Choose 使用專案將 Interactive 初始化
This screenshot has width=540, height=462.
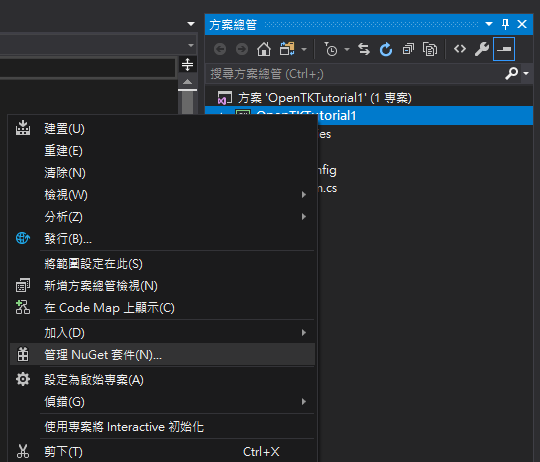pos(162,427)
